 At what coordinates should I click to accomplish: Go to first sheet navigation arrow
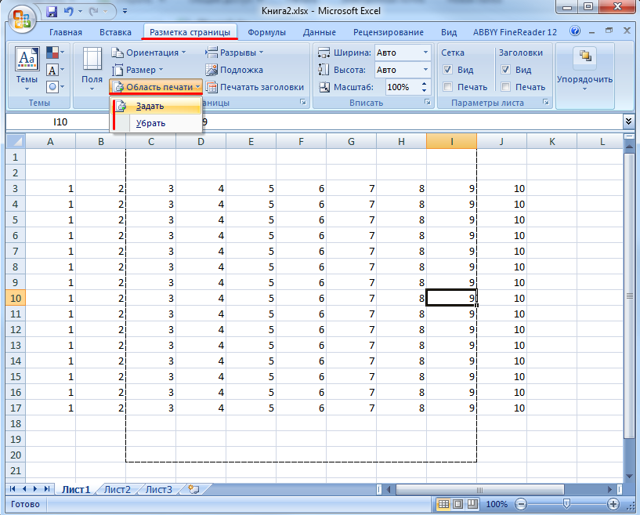pos(13,489)
